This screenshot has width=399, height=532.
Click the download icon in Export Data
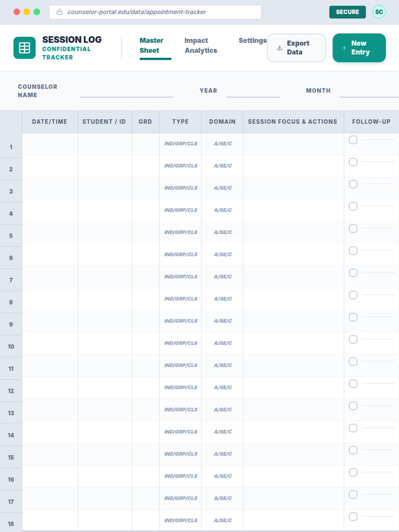point(280,48)
